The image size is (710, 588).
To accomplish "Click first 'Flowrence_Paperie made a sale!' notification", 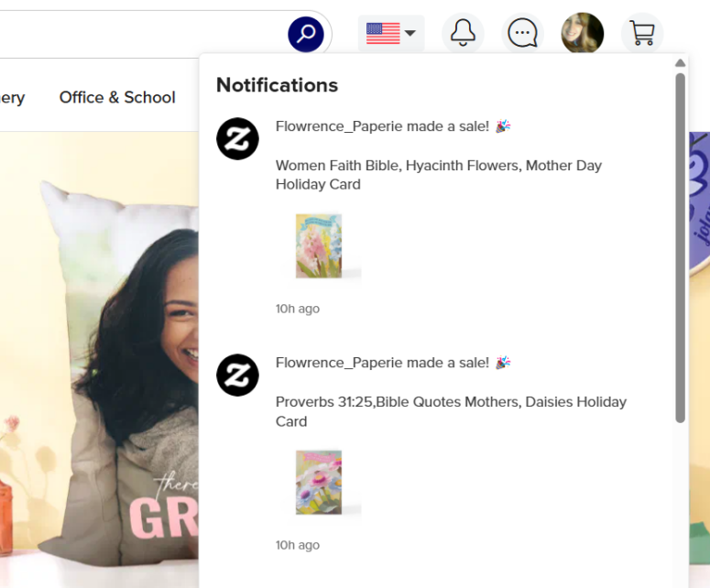I will click(x=382, y=126).
